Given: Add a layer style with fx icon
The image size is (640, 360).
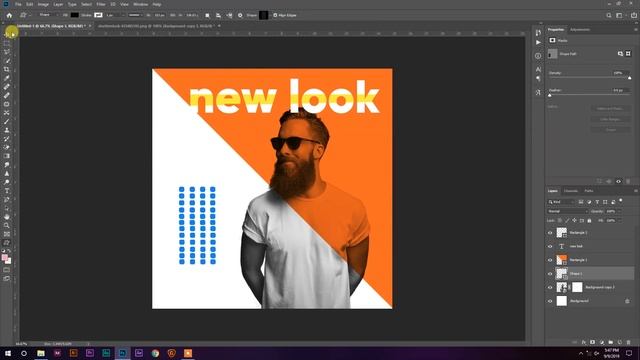Looking at the screenshot, I should tap(583, 342).
